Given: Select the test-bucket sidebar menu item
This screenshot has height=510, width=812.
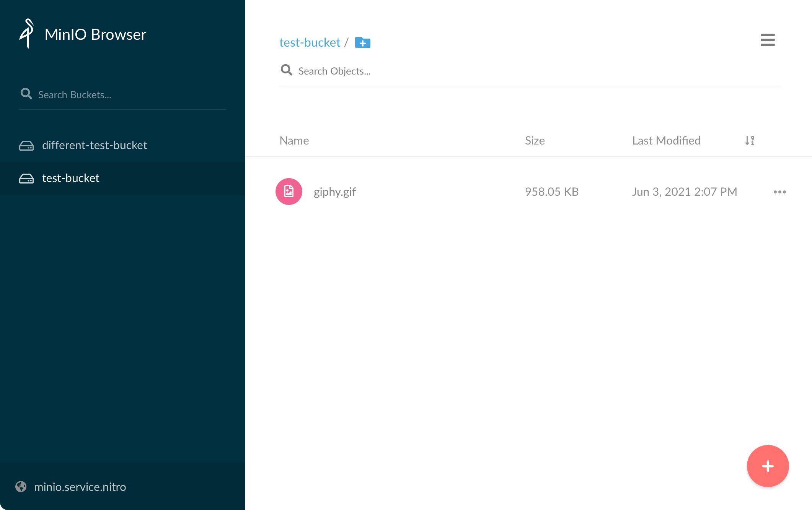Looking at the screenshot, I should coord(71,177).
